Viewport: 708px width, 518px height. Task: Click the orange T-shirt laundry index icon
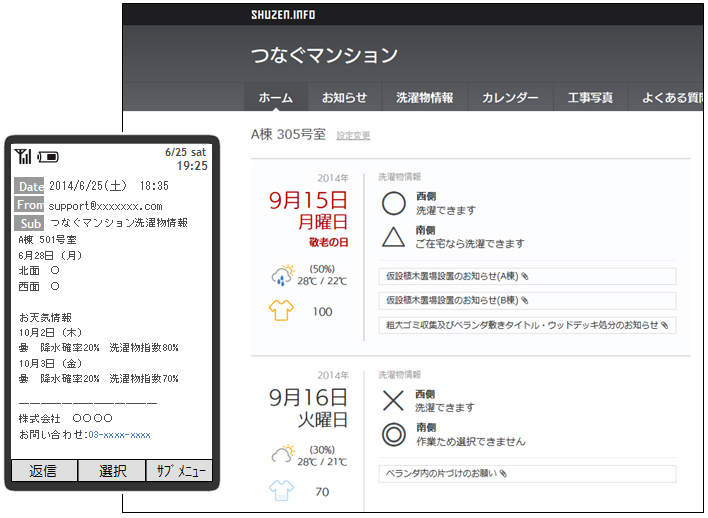tap(281, 311)
